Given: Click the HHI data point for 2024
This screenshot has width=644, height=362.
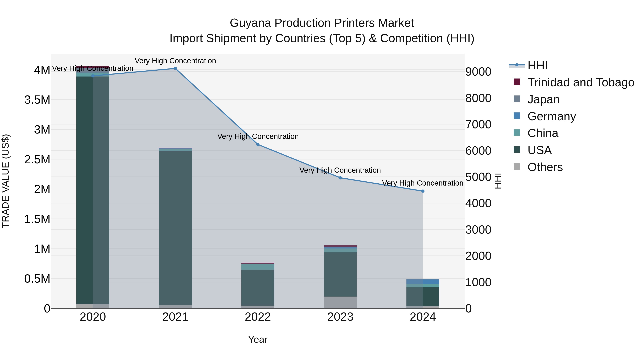Looking at the screenshot, I should [423, 191].
